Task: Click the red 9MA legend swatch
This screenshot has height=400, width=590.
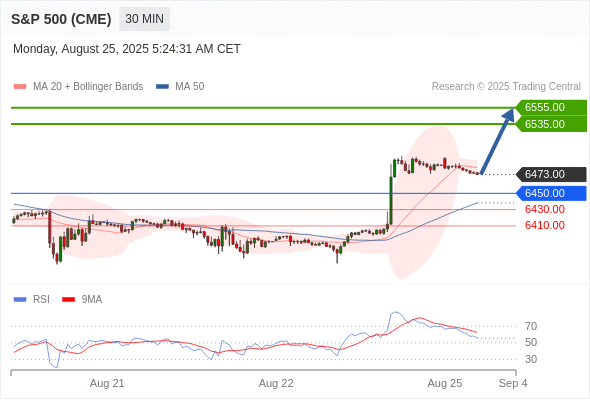Action: [x=68, y=300]
